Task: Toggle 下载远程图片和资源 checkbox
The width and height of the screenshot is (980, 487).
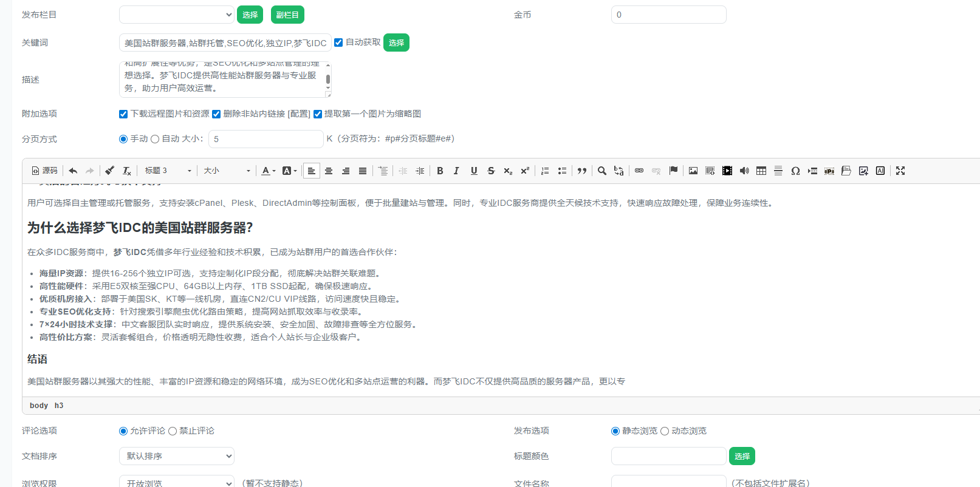Action: [x=123, y=114]
